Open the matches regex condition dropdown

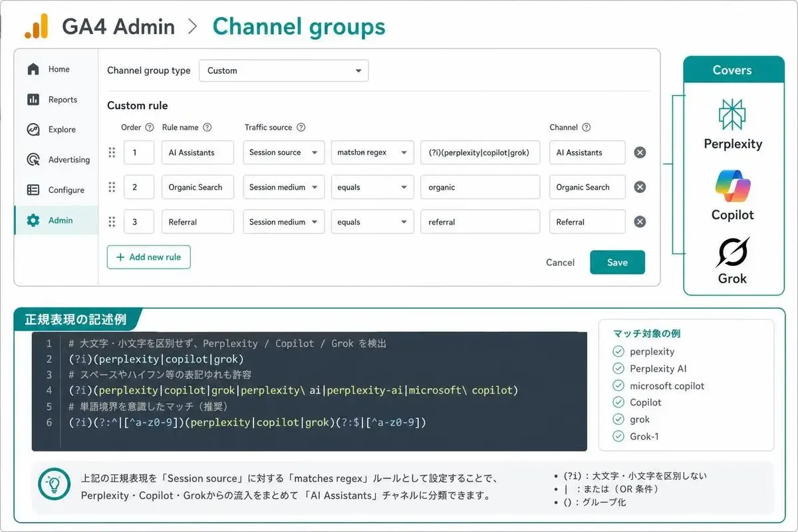pyautogui.click(x=372, y=152)
